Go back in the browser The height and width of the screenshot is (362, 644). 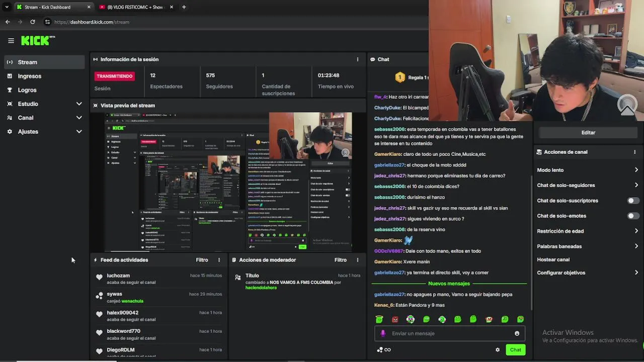8,22
